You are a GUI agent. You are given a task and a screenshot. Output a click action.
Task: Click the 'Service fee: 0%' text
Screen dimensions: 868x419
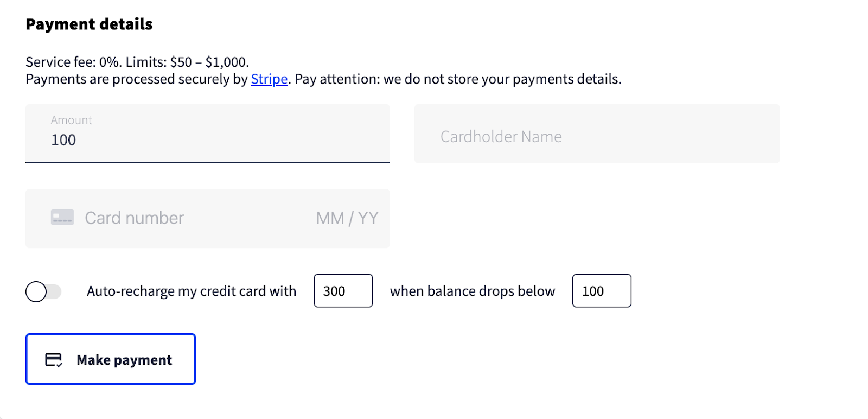[73, 62]
